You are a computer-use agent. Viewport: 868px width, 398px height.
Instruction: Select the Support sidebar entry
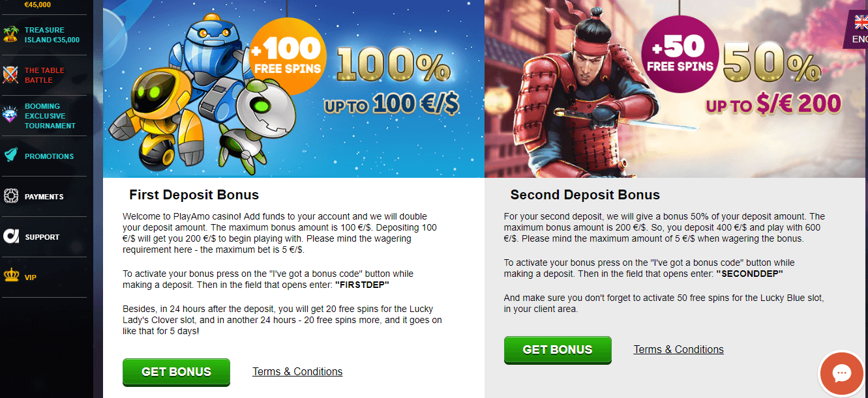43,236
